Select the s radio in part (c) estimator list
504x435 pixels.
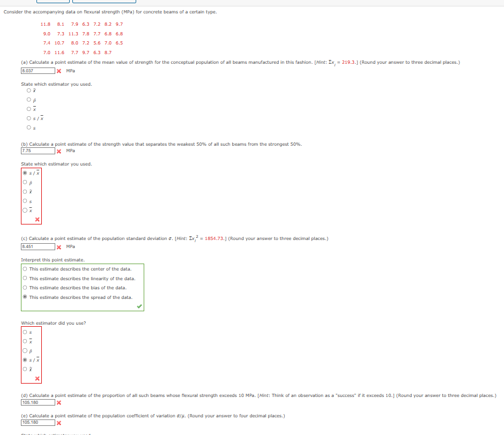coord(25,332)
